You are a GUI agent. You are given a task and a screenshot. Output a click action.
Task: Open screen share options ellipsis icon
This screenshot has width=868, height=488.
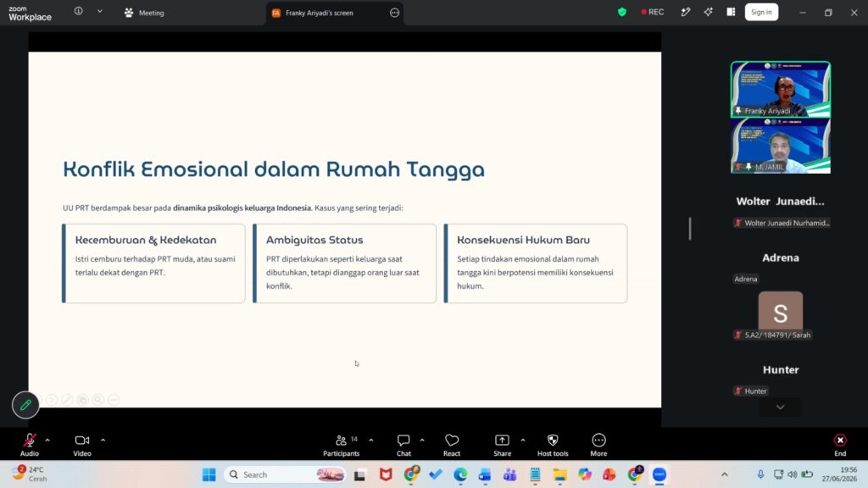click(394, 13)
